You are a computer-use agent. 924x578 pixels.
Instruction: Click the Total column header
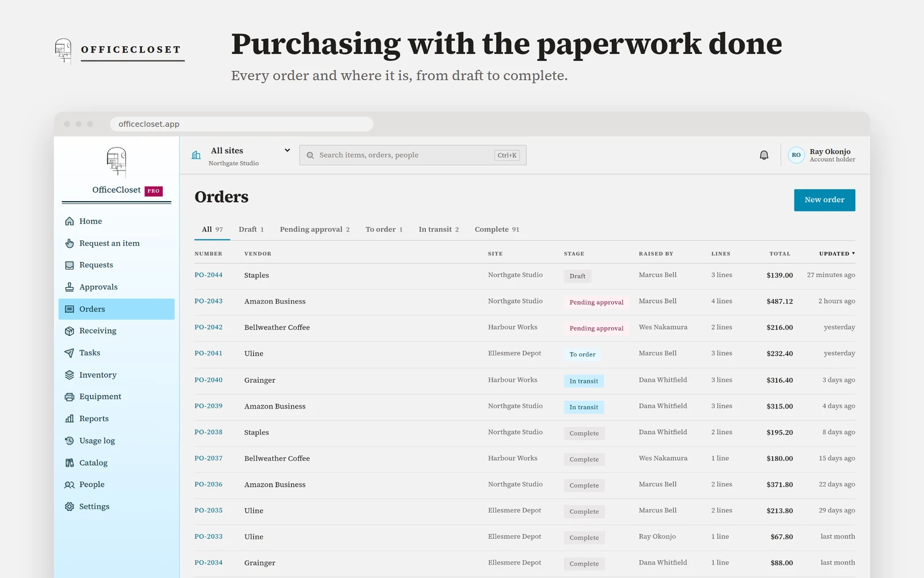tap(780, 254)
